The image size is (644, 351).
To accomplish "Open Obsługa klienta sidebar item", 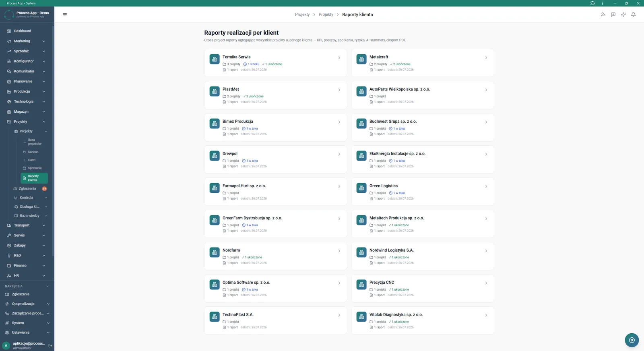I will coord(30,206).
